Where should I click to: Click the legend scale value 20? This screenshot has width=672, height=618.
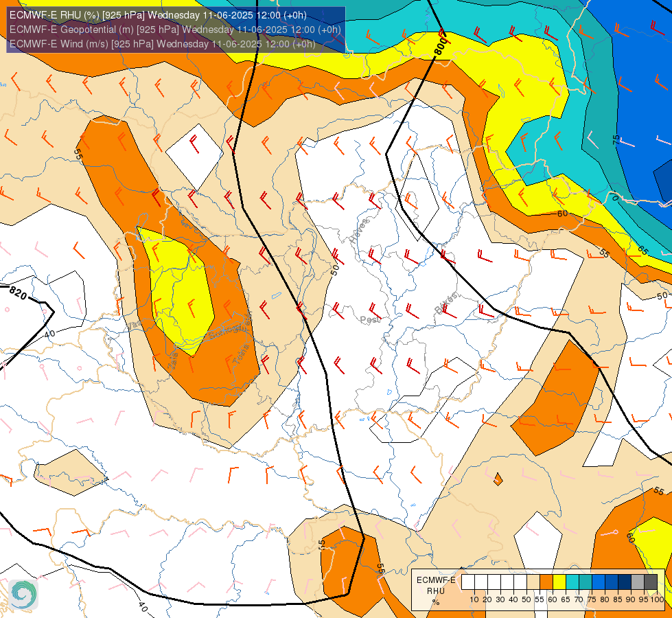[x=487, y=599]
